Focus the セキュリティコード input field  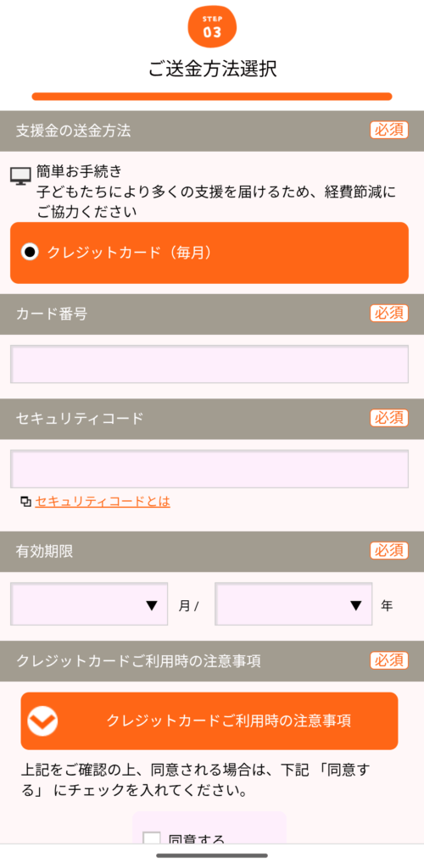coord(209,469)
